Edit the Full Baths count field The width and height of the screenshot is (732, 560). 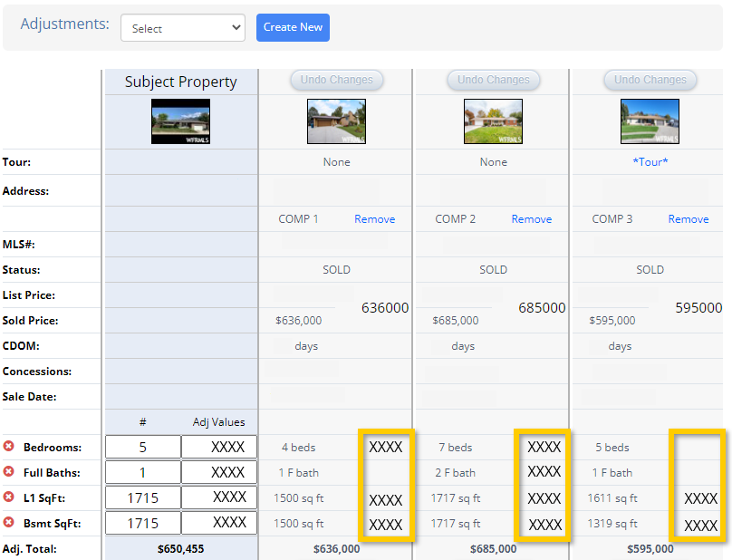click(x=143, y=472)
